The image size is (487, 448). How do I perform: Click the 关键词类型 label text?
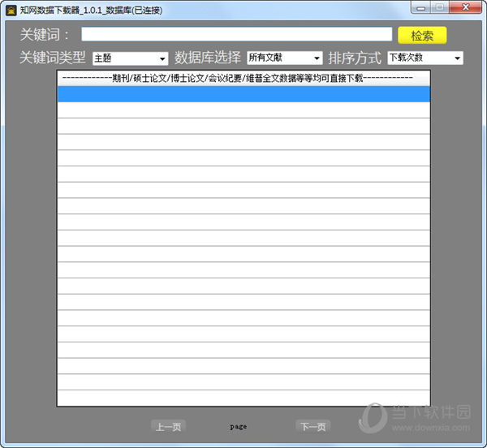(x=53, y=58)
